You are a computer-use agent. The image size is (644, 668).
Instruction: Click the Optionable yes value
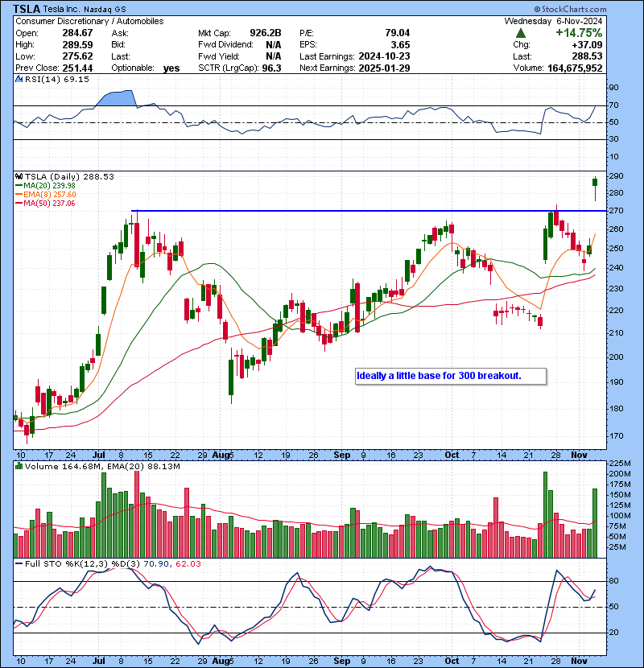[x=171, y=68]
